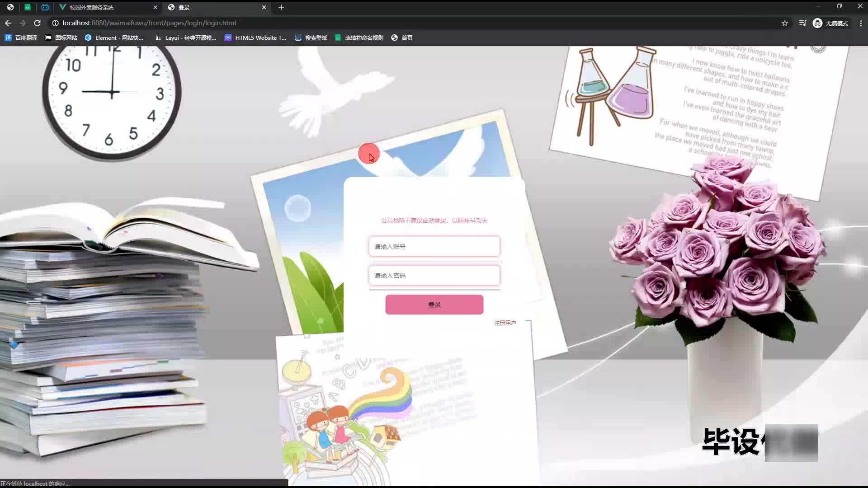View site information icon in address bar

55,23
